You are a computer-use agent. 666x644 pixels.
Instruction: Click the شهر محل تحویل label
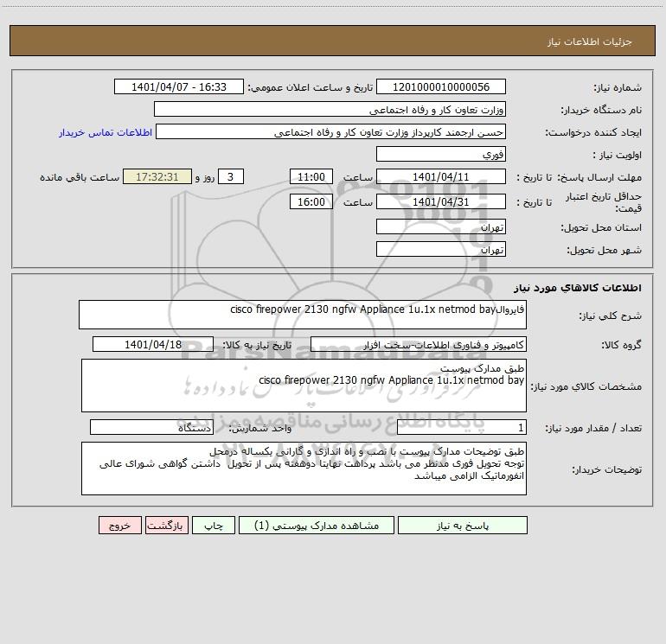click(604, 251)
